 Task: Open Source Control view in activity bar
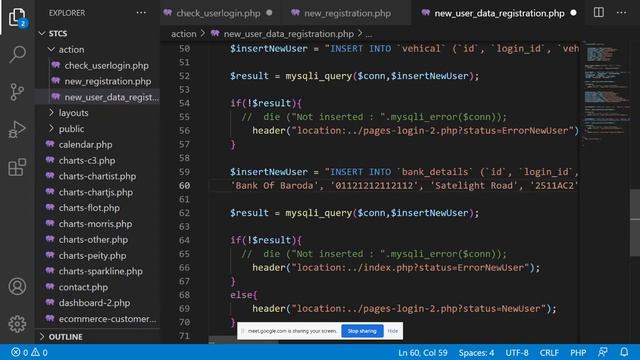click(17, 92)
